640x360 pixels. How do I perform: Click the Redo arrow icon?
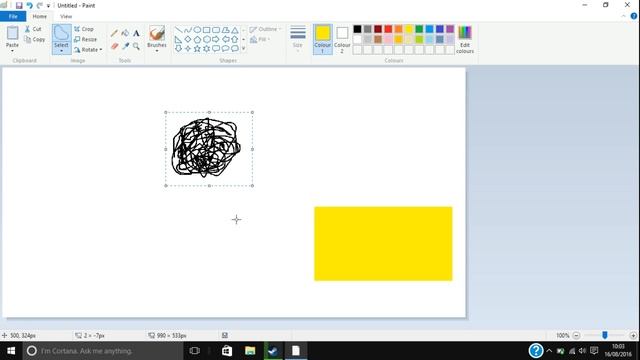click(x=40, y=6)
